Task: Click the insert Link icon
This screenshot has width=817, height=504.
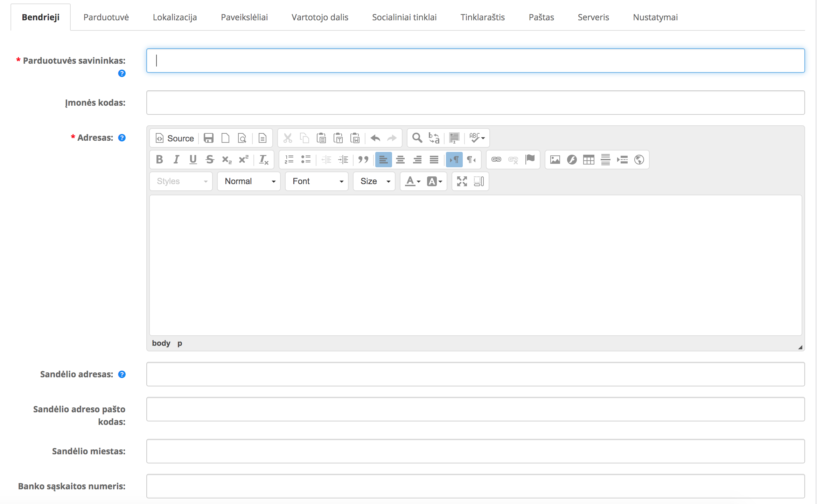Action: [x=496, y=160]
